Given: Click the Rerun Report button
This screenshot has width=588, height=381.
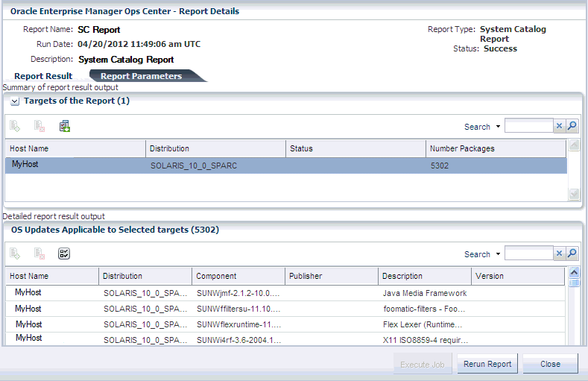Looking at the screenshot, I should (487, 364).
